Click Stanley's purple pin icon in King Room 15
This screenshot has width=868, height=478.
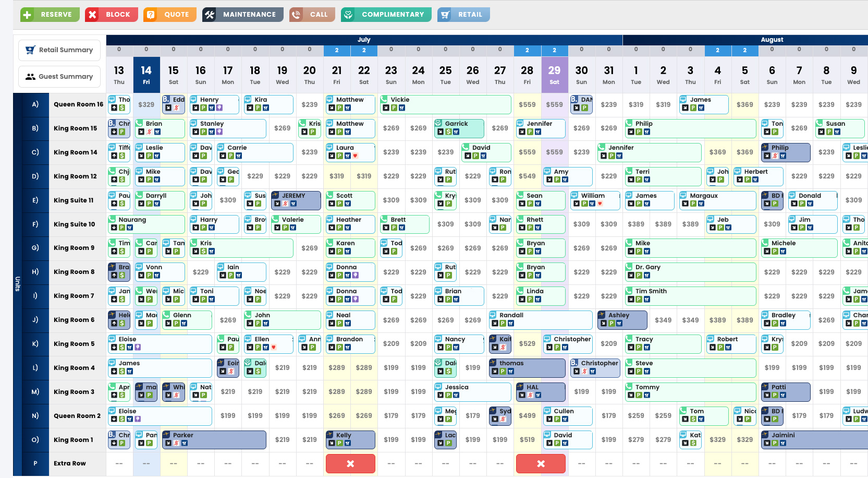[x=219, y=132]
